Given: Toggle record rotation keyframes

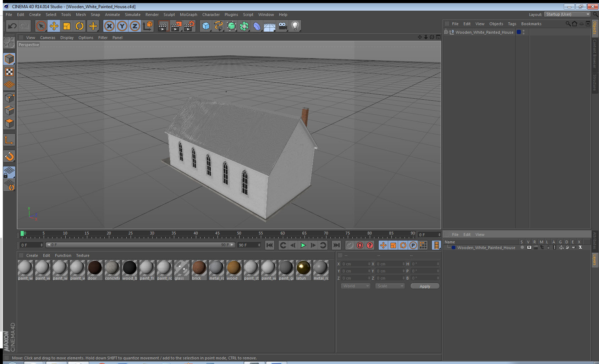Looking at the screenshot, I should click(403, 245).
